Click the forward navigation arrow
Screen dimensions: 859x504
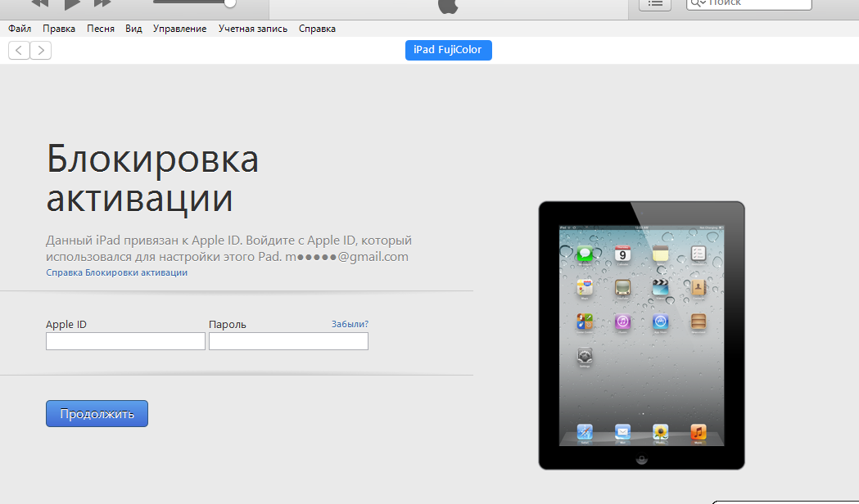point(40,50)
